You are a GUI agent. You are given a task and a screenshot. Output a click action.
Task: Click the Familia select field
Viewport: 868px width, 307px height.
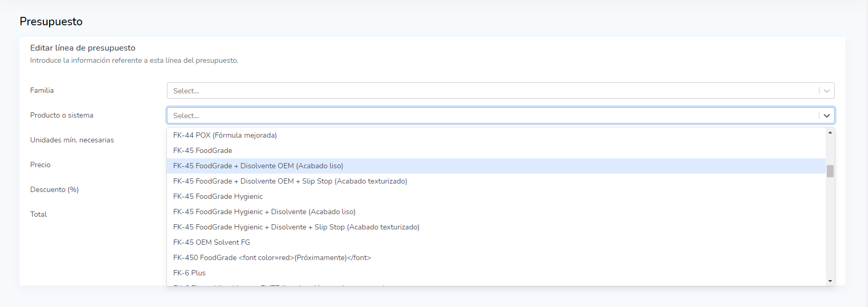click(x=492, y=91)
